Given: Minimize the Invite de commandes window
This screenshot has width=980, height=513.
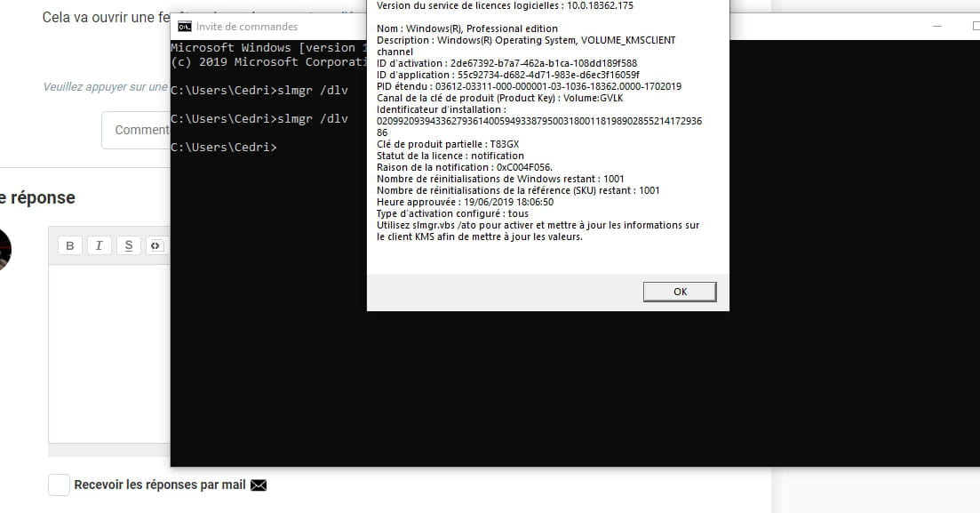Looking at the screenshot, I should click(936, 27).
